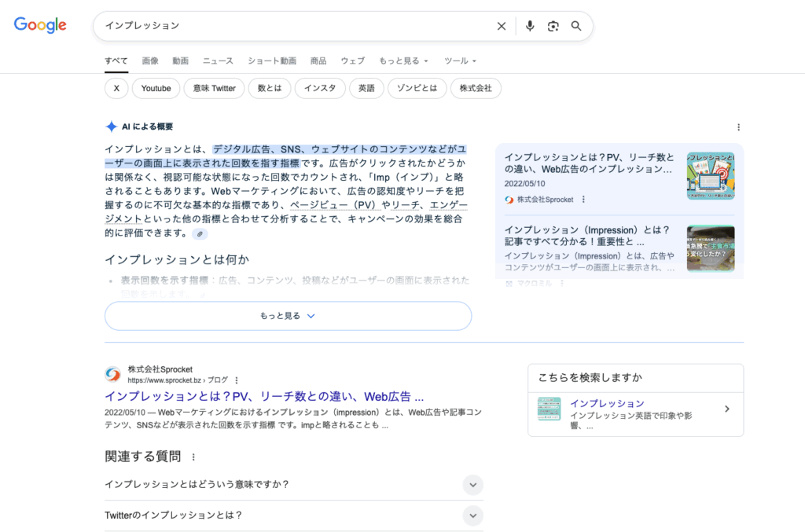805x532 pixels.
Task: Click the Google logo
Action: (x=40, y=25)
